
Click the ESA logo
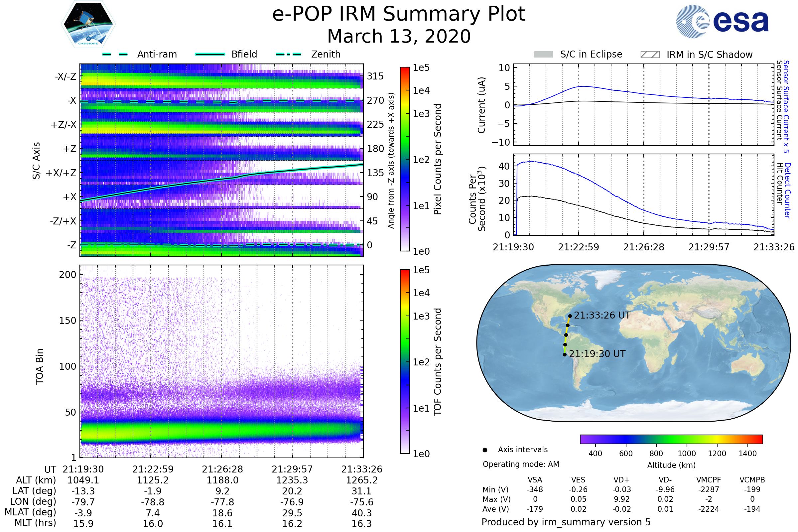(722, 21)
